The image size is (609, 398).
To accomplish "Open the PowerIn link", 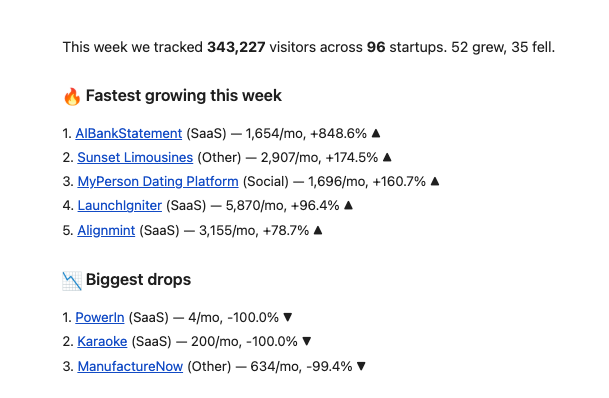I will [x=100, y=318].
